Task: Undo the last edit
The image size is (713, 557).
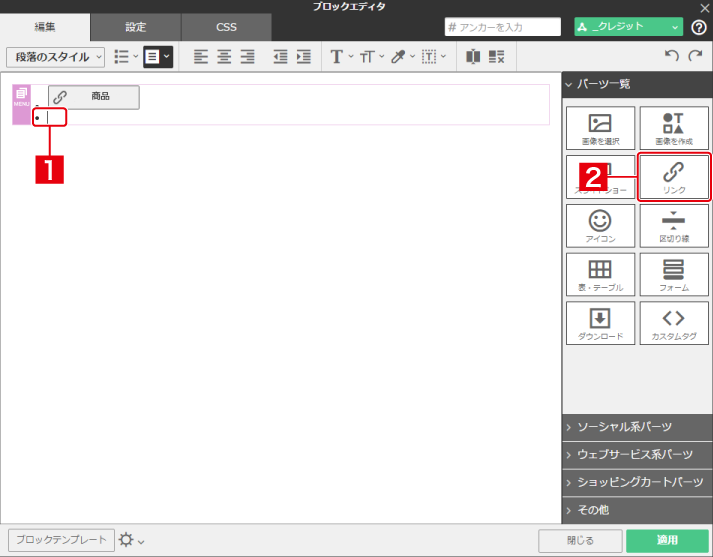Action: 672,56
